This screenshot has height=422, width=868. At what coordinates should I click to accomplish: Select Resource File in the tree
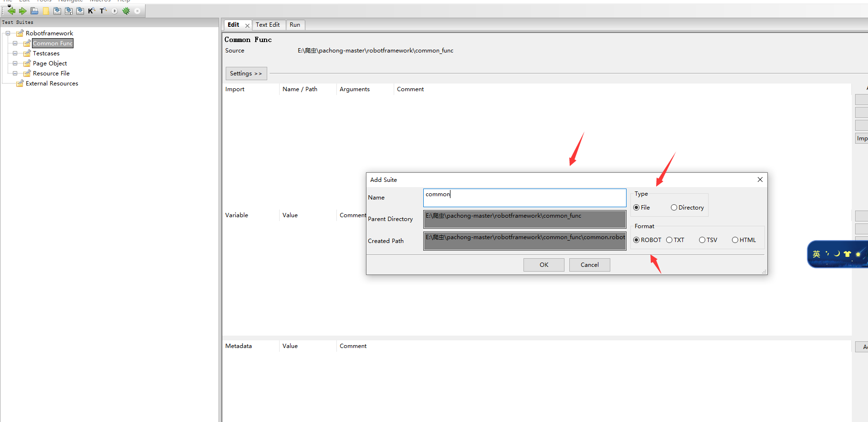tap(51, 73)
